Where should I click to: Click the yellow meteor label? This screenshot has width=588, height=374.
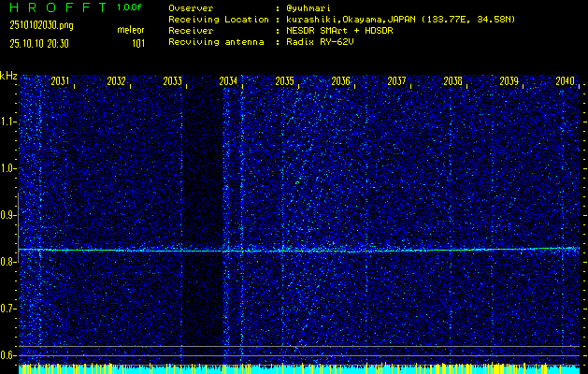131,31
